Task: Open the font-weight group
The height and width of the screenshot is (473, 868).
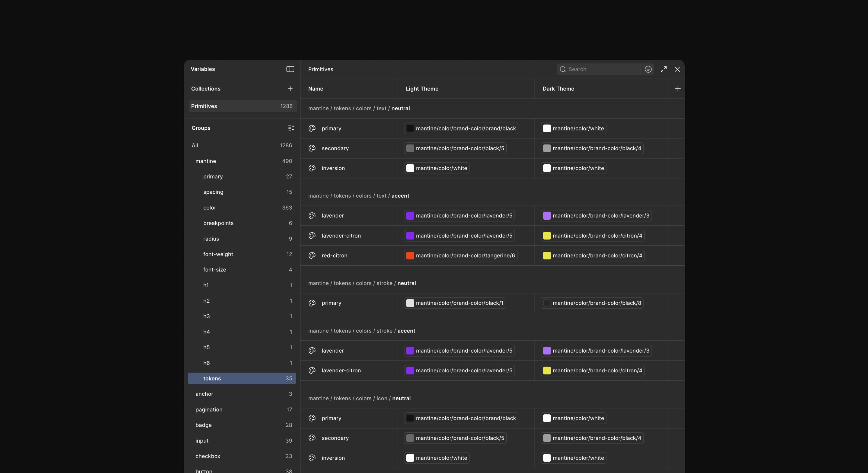Action: (x=218, y=254)
